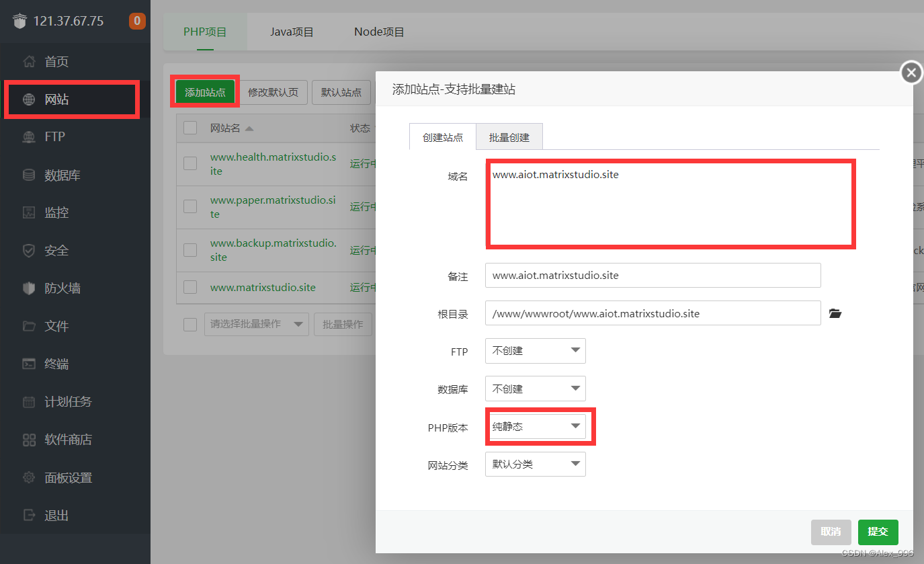
Task: Click the calendar icon beside 计划任务
Action: [x=29, y=402]
